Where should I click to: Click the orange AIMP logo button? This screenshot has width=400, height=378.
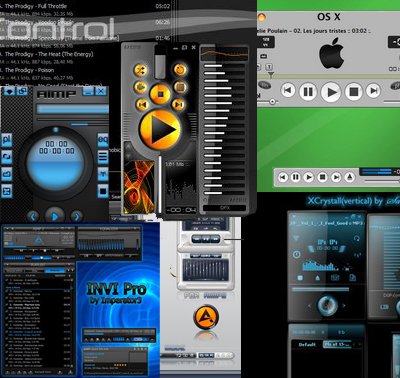tap(206, 317)
